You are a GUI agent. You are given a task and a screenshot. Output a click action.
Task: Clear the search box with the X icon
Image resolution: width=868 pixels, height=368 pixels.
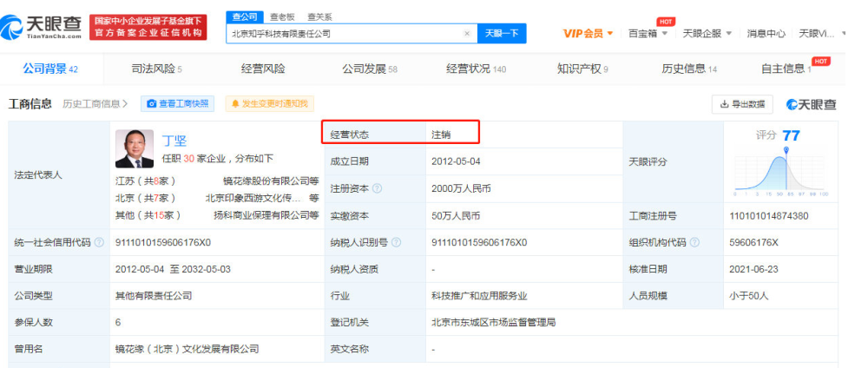coord(467,34)
